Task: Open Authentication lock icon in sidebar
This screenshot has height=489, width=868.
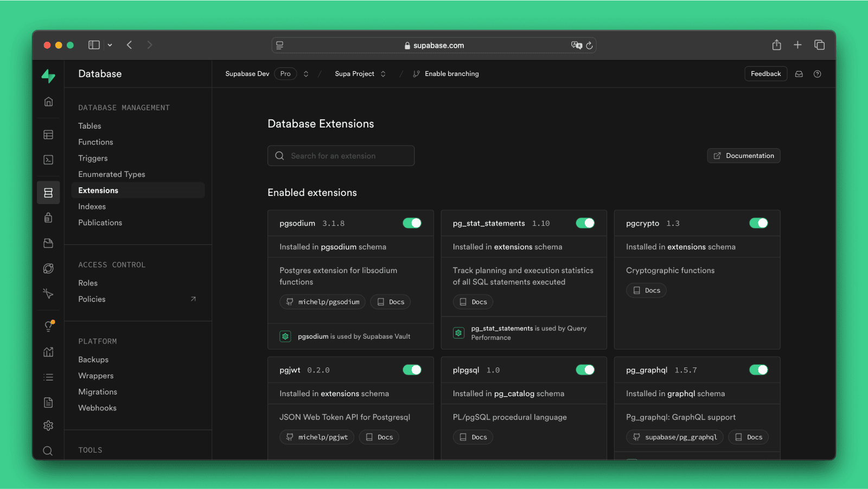Action: coord(48,218)
